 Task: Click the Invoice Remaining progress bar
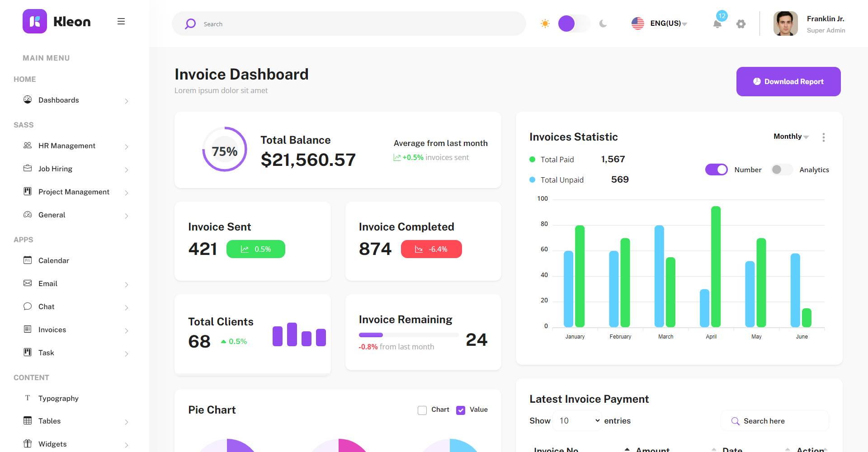click(x=408, y=335)
